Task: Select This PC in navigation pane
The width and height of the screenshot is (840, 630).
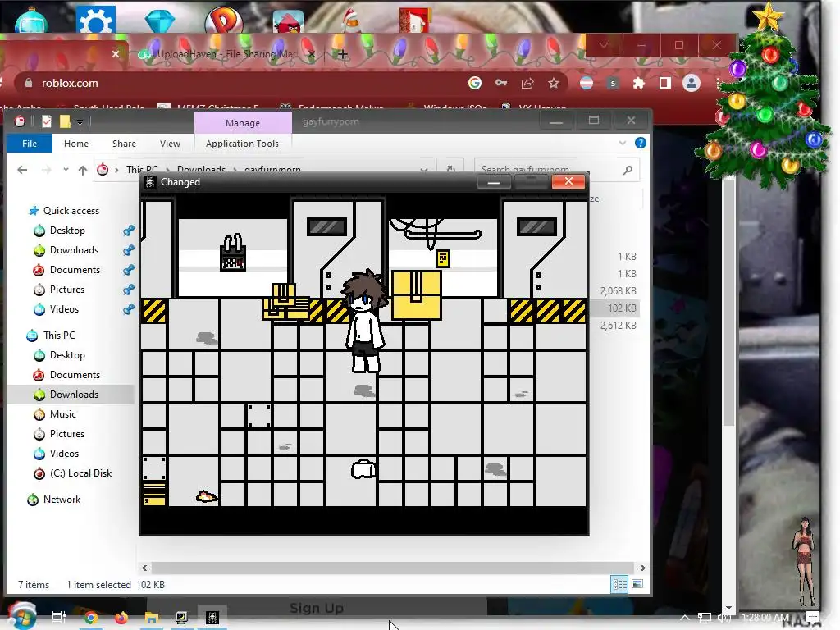Action: [x=59, y=336]
